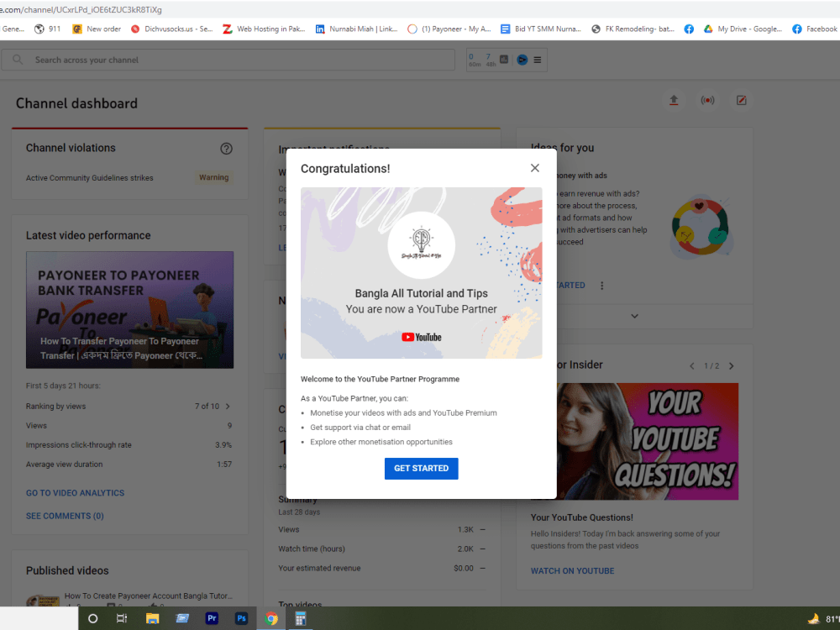Image resolution: width=840 pixels, height=630 pixels.
Task: Open Web Hosting in Pak bookmark
Action: (264, 29)
